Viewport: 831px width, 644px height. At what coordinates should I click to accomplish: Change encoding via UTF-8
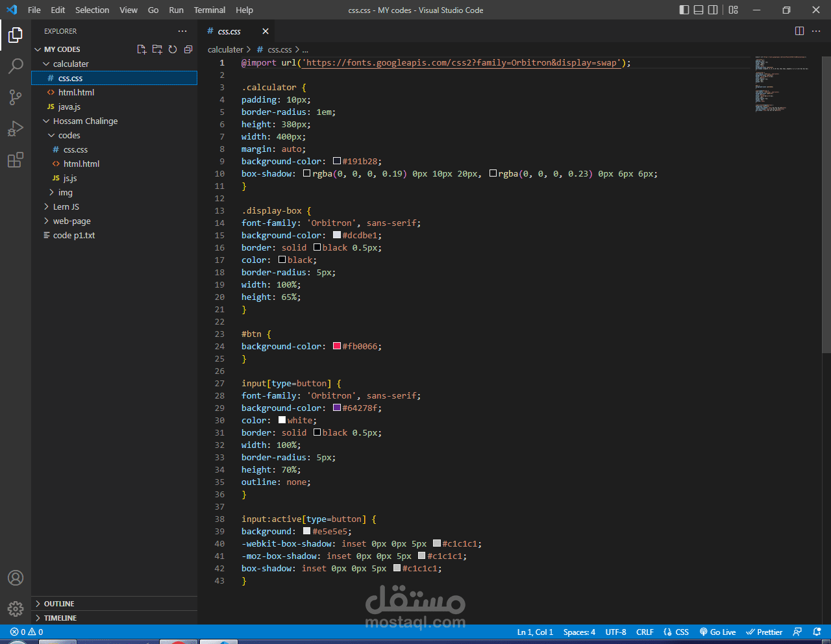[x=615, y=632]
